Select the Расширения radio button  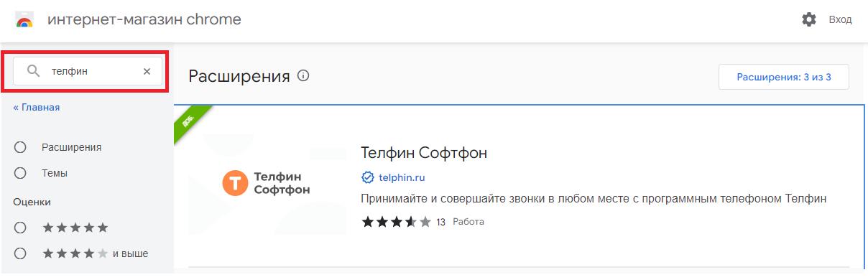(20, 147)
